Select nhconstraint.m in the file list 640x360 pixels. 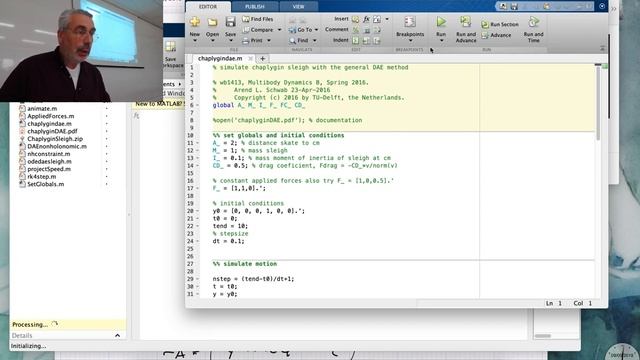[49, 154]
